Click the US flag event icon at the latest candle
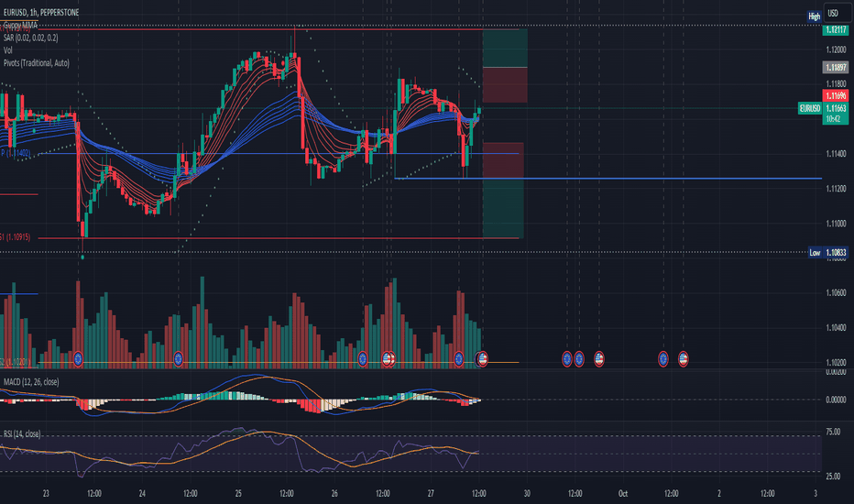This screenshot has width=854, height=504. [483, 358]
